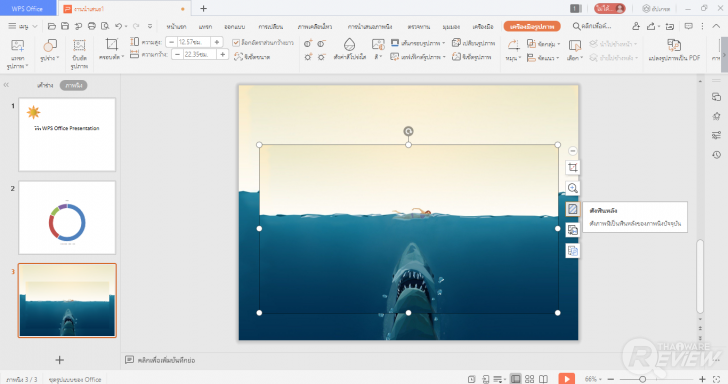Click the zoom in plus in status bar
The image size is (728, 384).
click(702, 379)
